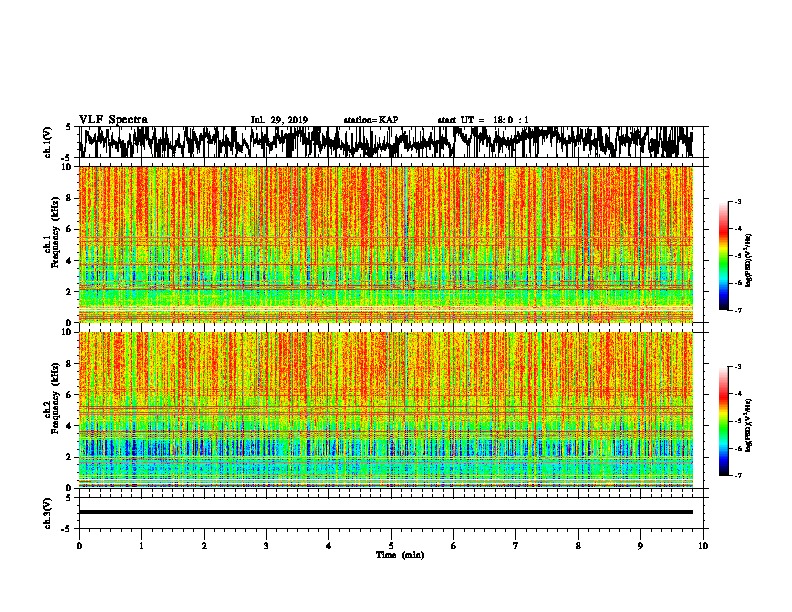
Task: Click time axis tick label "3"
Action: 266,546
